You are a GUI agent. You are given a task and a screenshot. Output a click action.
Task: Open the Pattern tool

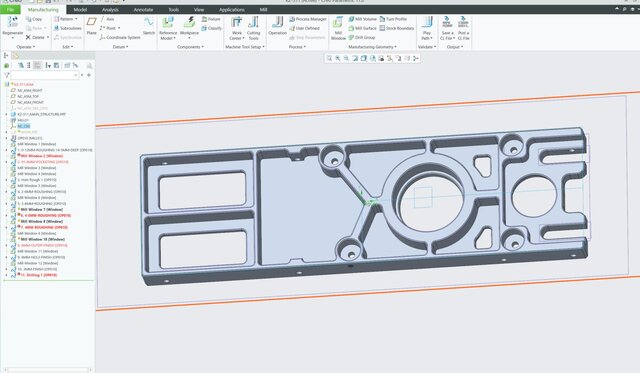pos(66,19)
